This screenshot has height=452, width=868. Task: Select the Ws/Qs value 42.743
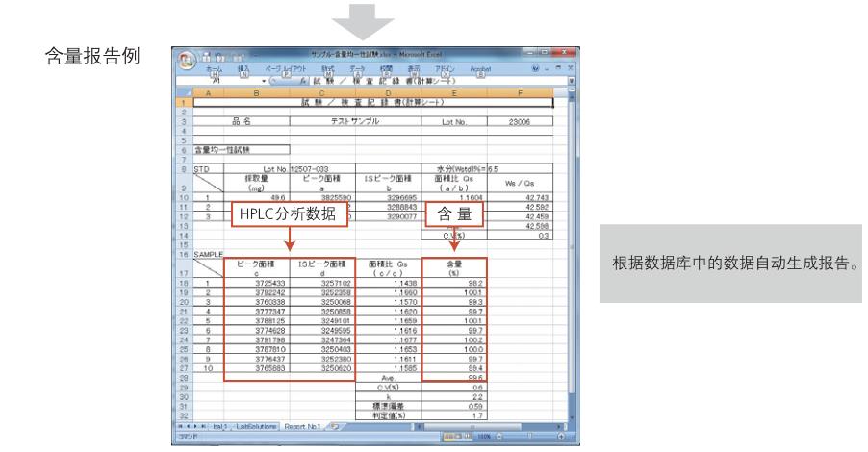(x=520, y=197)
